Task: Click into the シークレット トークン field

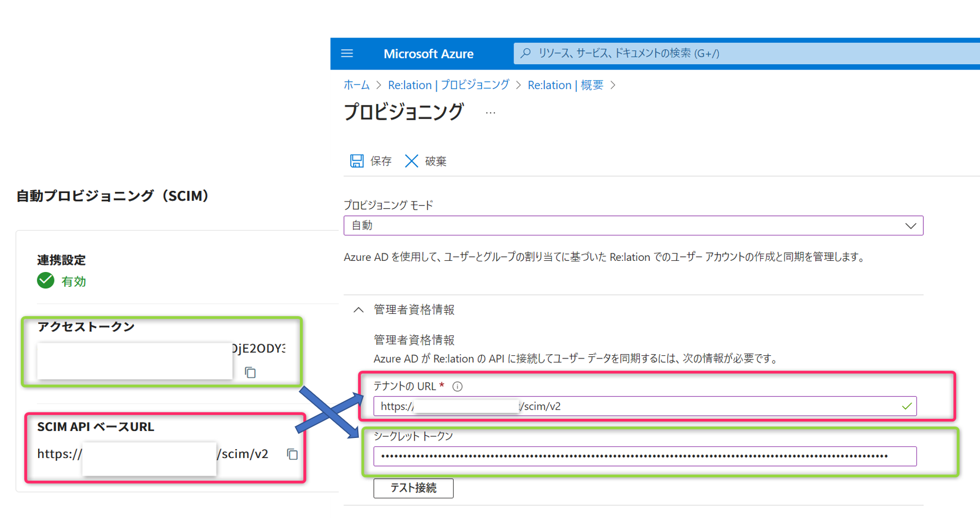Action: click(x=644, y=456)
